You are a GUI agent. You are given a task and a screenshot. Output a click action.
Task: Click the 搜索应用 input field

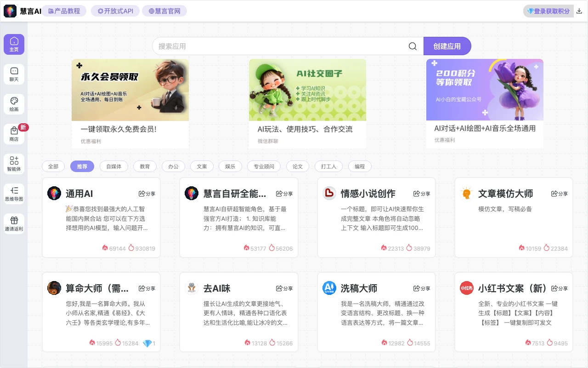pyautogui.click(x=276, y=46)
